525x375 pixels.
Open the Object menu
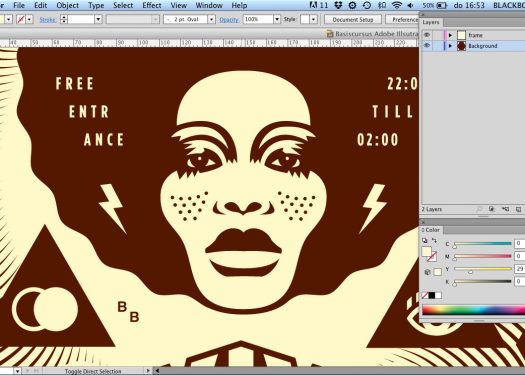click(68, 5)
